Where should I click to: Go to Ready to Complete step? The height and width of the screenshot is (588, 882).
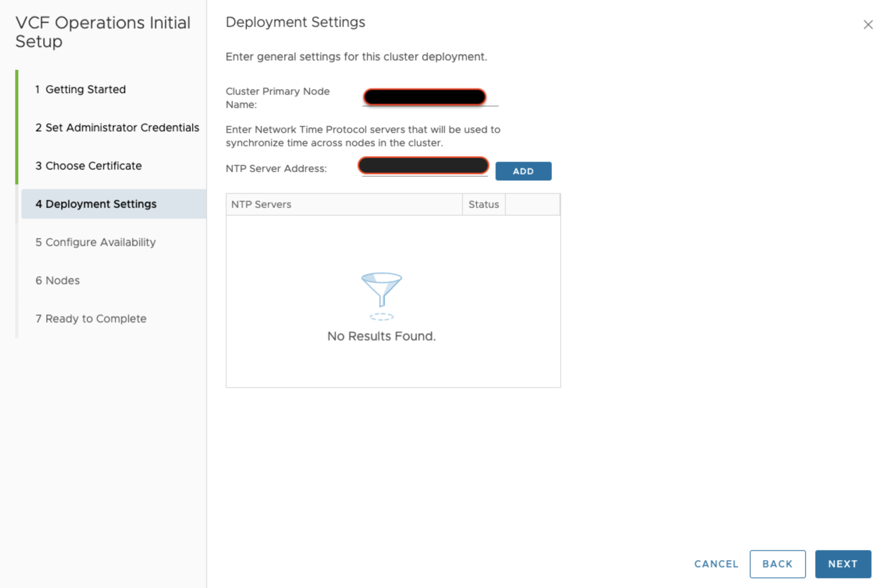[91, 319]
